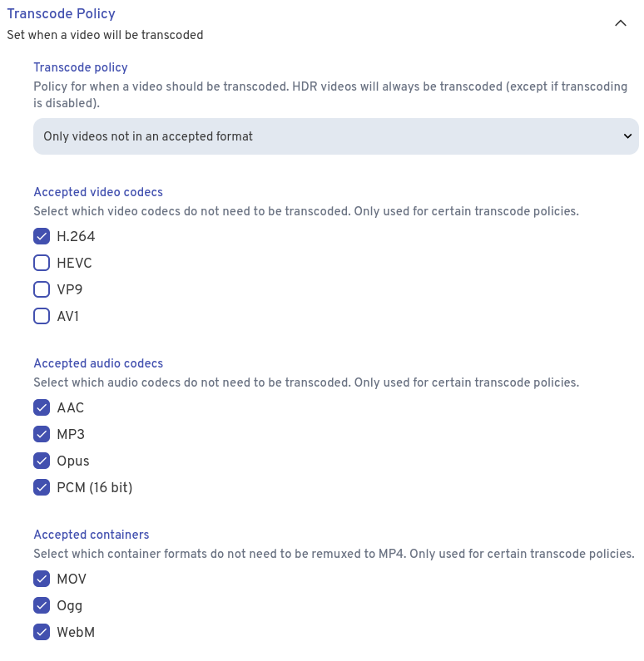Toggle the Ogg container checkbox
The height and width of the screenshot is (661, 644).
(x=42, y=606)
